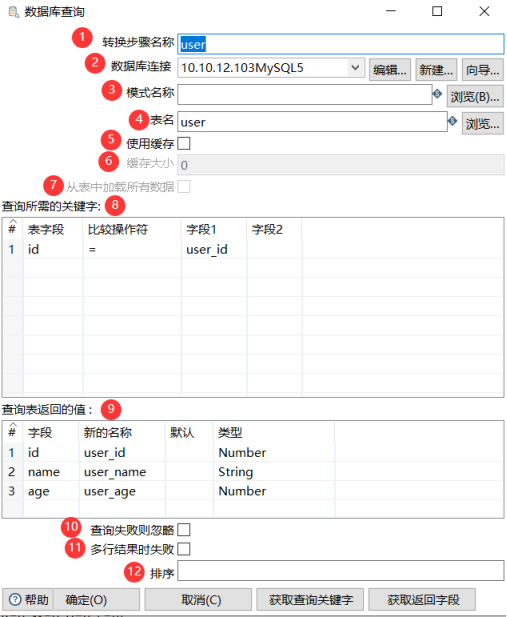The height and width of the screenshot is (617, 507).
Task: Click the 确定(O) button
Action: [96, 600]
